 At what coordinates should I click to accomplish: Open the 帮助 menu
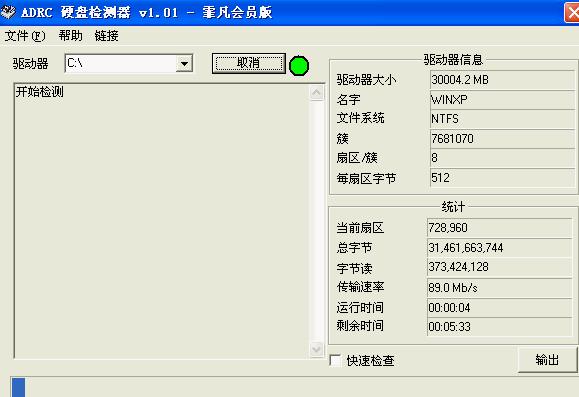point(70,36)
